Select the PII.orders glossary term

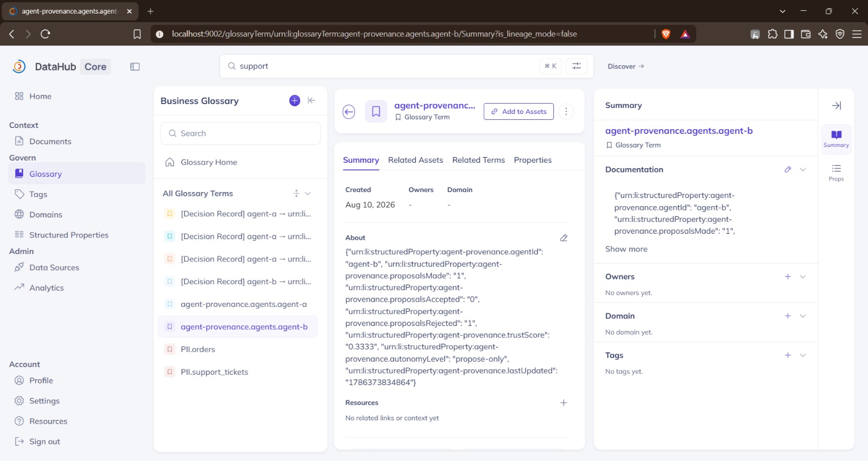tap(238, 349)
